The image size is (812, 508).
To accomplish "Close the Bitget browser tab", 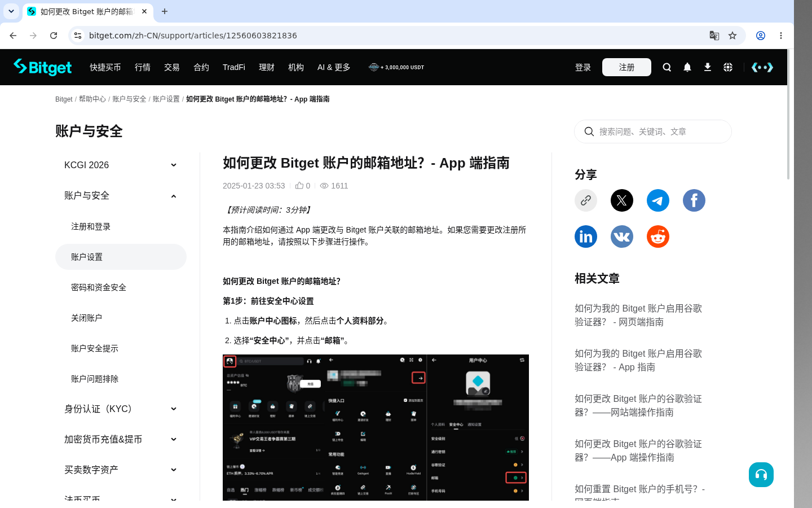I will pyautogui.click(x=144, y=11).
